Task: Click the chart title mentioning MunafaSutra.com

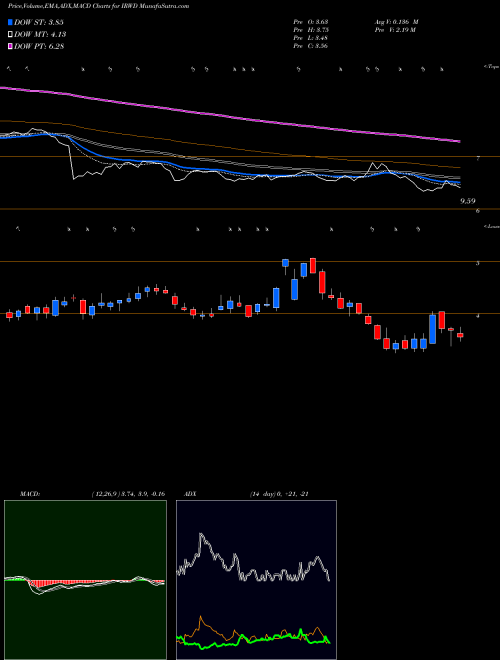Action: (x=98, y=6)
